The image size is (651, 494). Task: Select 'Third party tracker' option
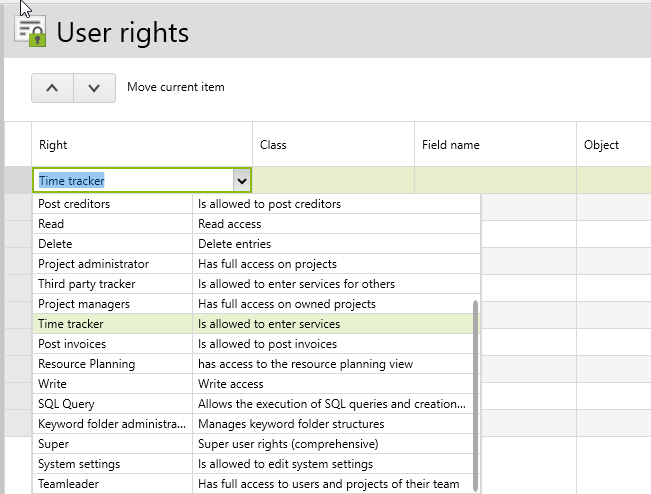(x=86, y=284)
